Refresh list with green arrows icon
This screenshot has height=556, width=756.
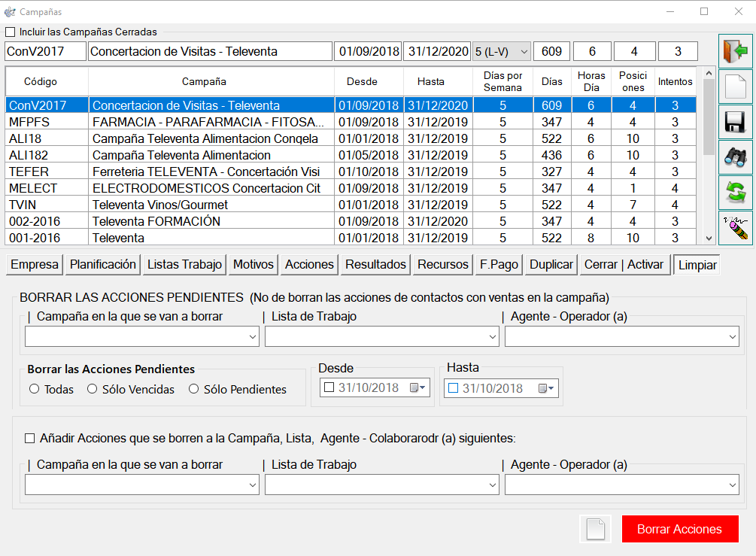tap(735, 193)
